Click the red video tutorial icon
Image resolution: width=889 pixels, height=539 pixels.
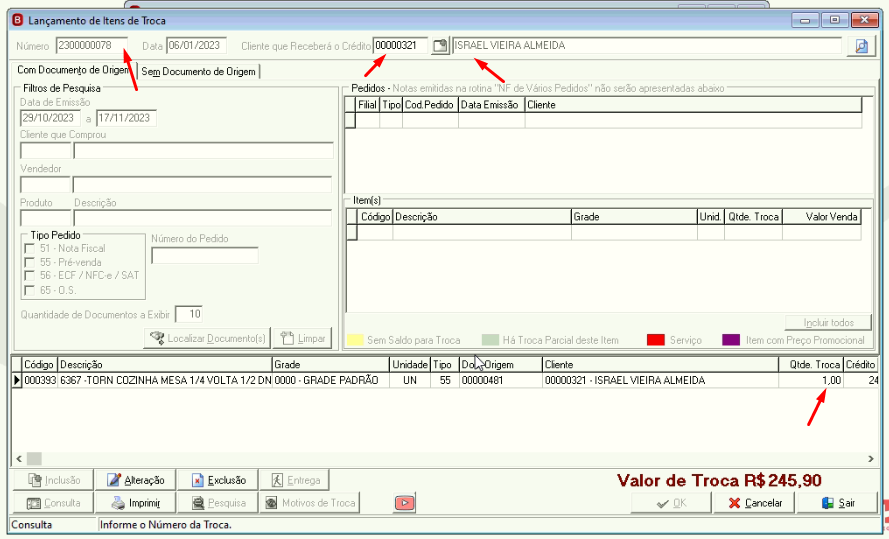coord(404,503)
